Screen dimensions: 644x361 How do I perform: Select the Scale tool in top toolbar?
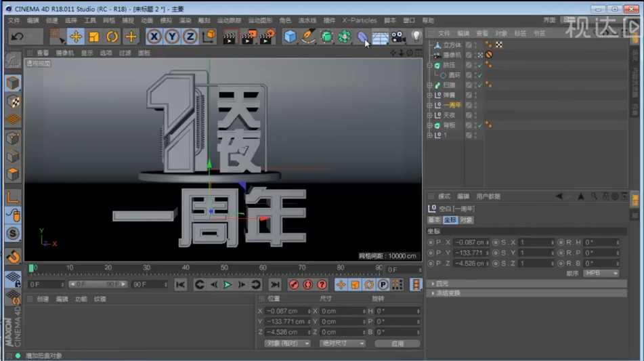(94, 37)
